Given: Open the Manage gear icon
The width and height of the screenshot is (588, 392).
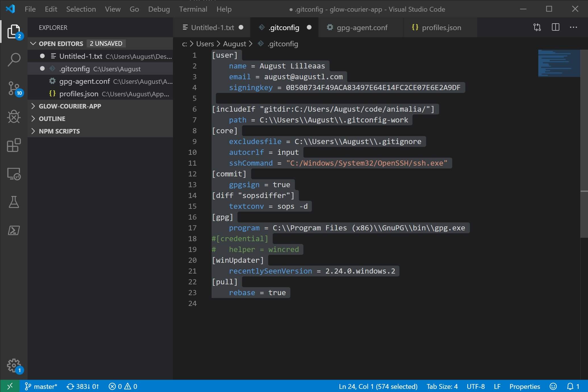Looking at the screenshot, I should pos(14,366).
